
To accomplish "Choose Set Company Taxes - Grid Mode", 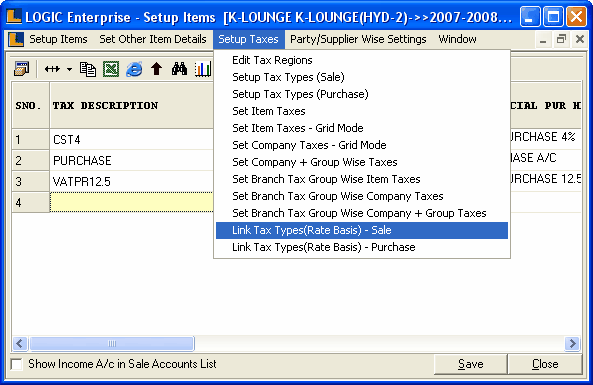I will pyautogui.click(x=362, y=145).
